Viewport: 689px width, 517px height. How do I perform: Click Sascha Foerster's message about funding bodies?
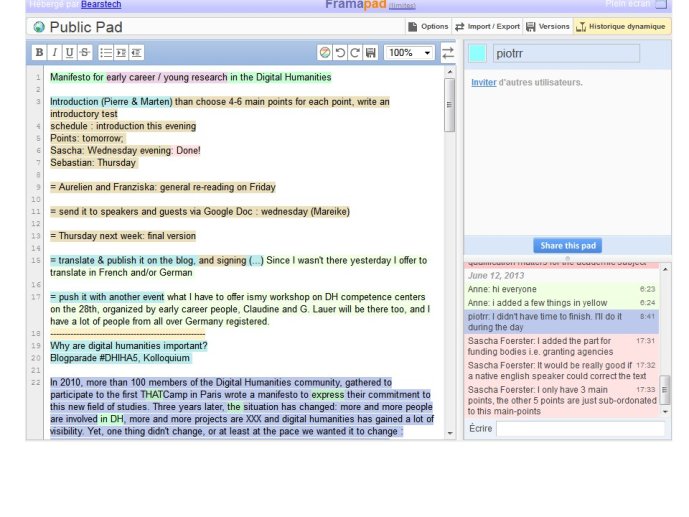[562, 346]
